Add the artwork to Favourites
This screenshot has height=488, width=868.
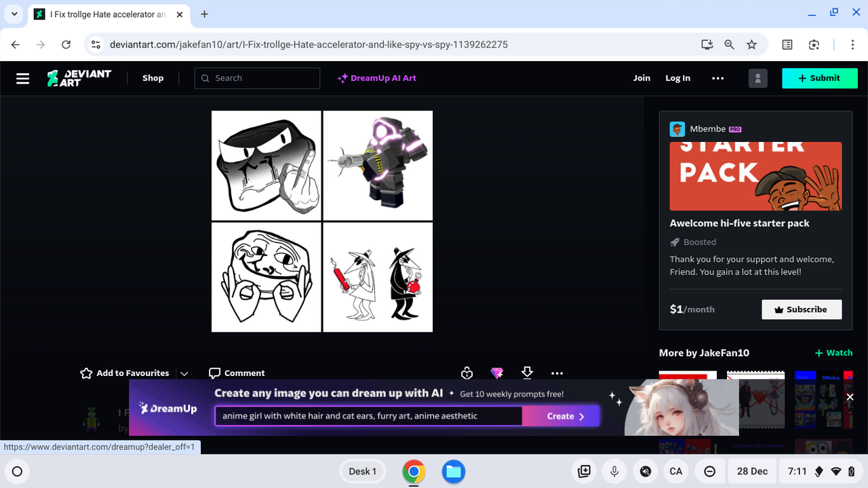click(x=125, y=373)
